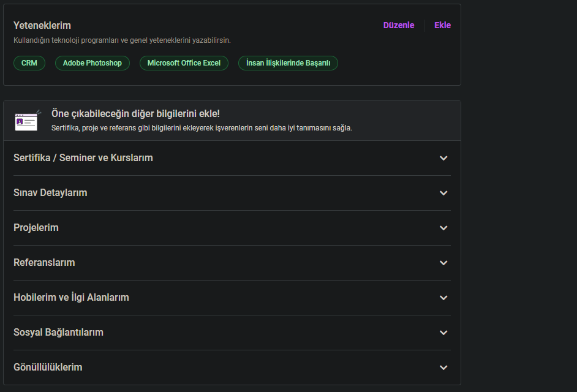The image size is (577, 392).
Task: Open the Projelerim section title
Action: 36,228
